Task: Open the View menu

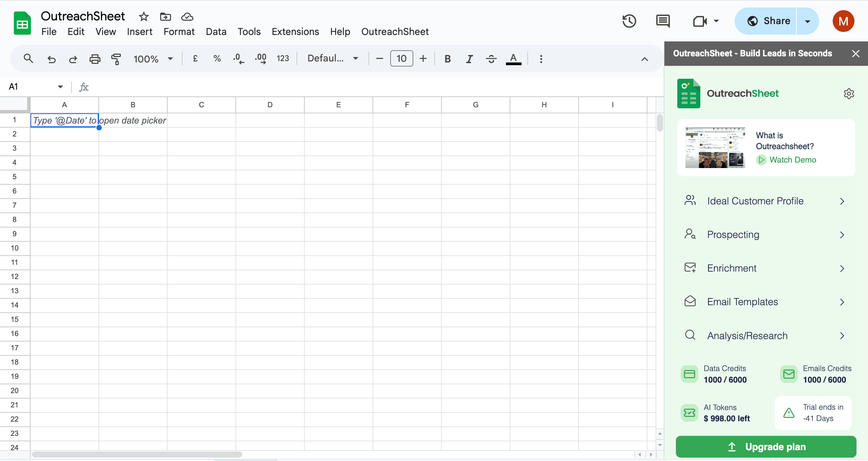Action: point(106,32)
